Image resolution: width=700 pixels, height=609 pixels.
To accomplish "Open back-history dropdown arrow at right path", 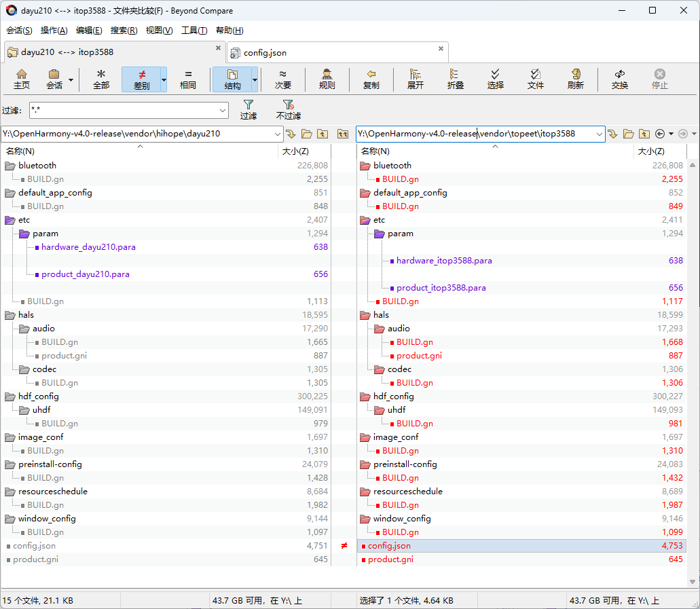I will [x=671, y=134].
